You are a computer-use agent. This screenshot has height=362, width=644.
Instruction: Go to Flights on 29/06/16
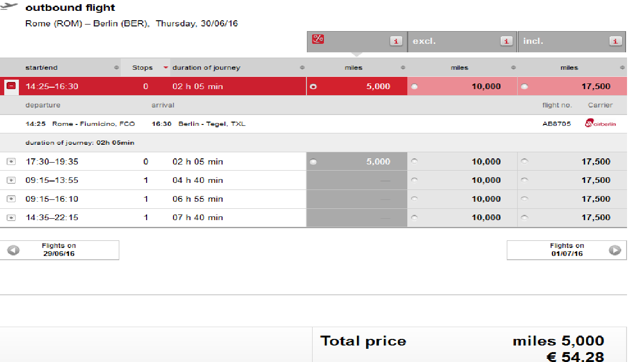tap(59, 250)
